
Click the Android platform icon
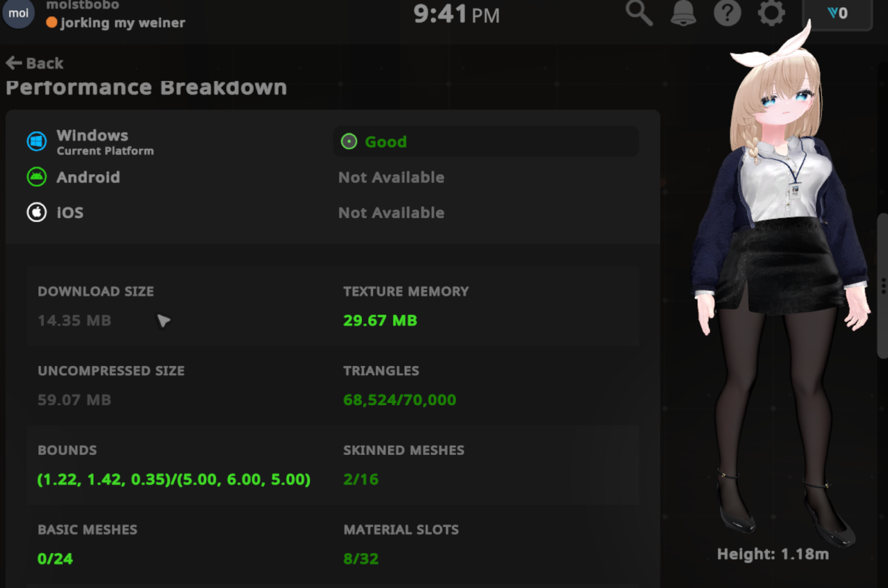[x=37, y=177]
